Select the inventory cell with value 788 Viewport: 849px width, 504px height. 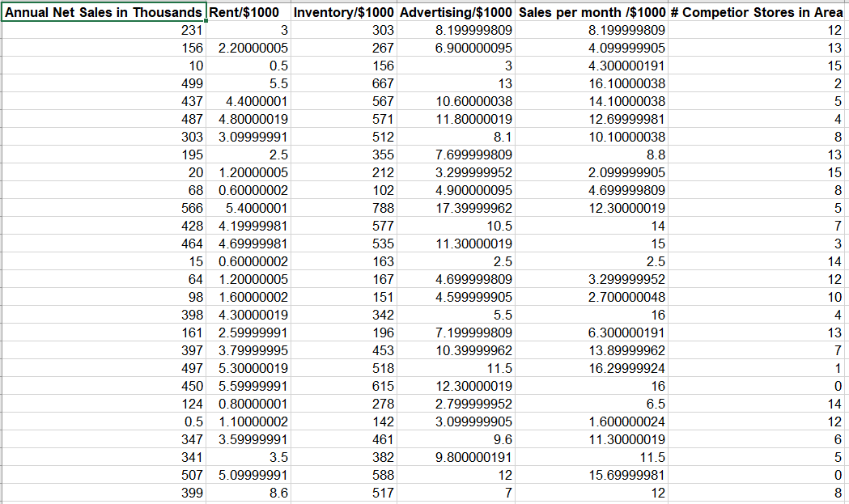click(x=343, y=209)
